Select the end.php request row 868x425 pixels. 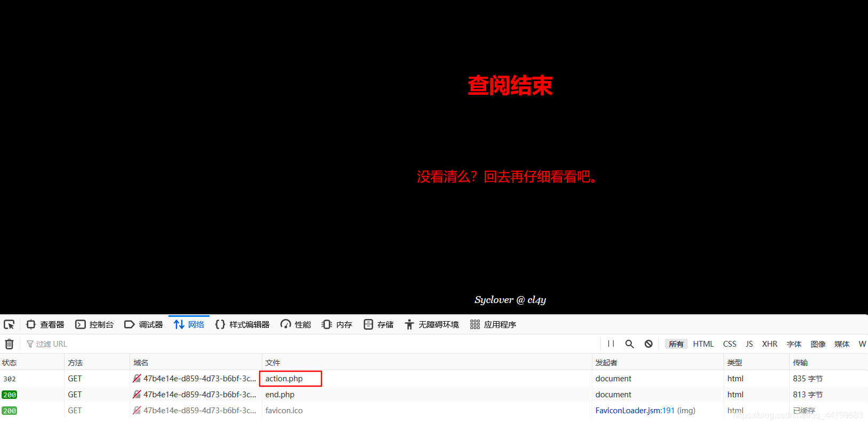coord(434,395)
